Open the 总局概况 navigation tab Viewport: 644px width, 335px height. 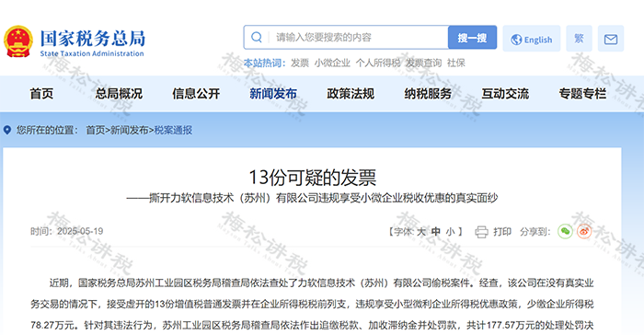(x=119, y=94)
